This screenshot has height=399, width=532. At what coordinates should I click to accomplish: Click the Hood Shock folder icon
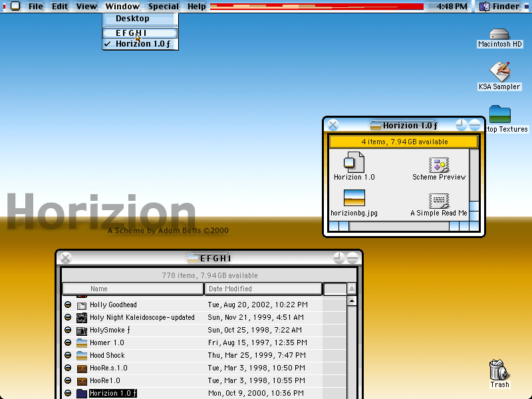point(81,355)
